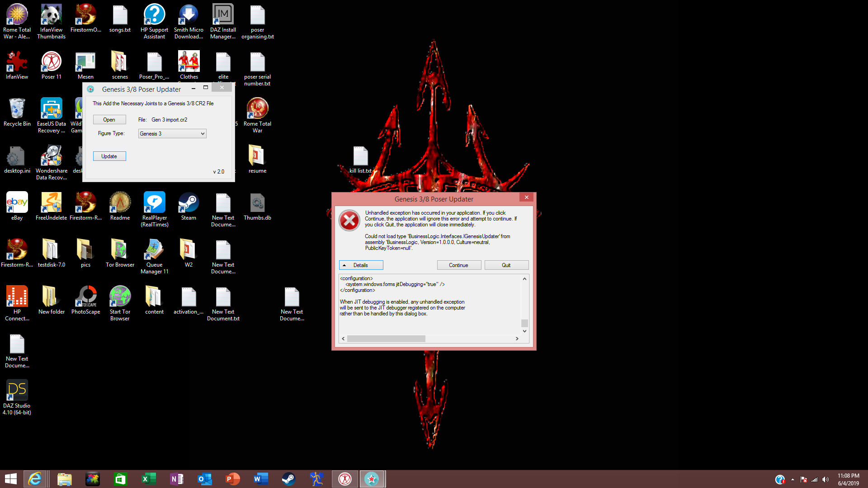Select RealPlayer (RealTimes) icon
This screenshot has height=488, width=868.
155,209
